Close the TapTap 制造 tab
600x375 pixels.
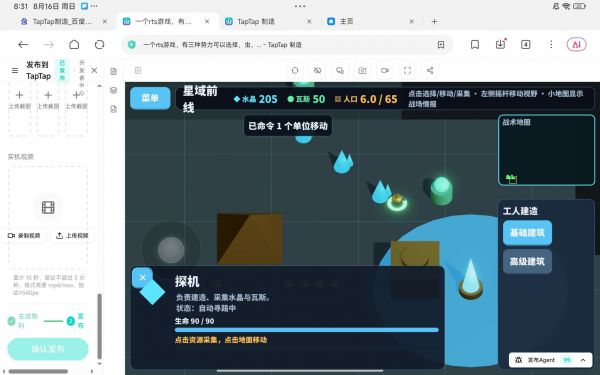click(x=309, y=21)
